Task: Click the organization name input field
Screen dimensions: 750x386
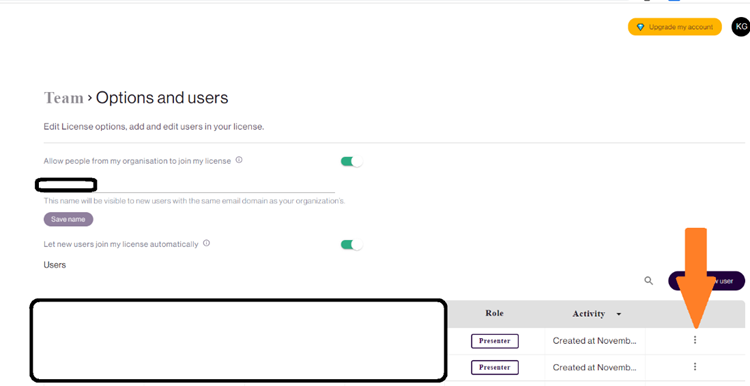Action: pyautogui.click(x=189, y=185)
